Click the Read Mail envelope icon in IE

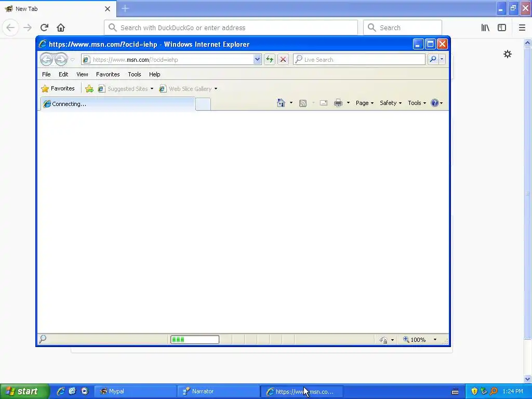(324, 103)
